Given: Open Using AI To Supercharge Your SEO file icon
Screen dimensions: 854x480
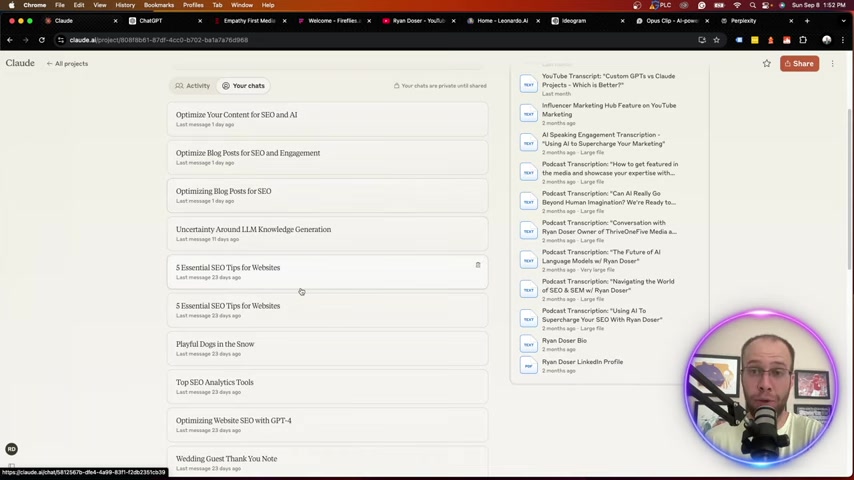Looking at the screenshot, I should (528, 319).
